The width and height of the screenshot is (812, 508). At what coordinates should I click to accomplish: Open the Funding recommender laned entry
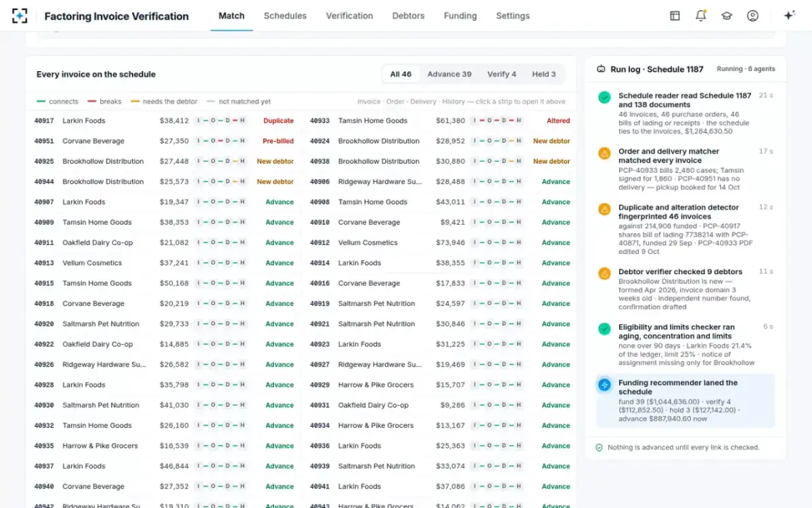click(x=685, y=401)
